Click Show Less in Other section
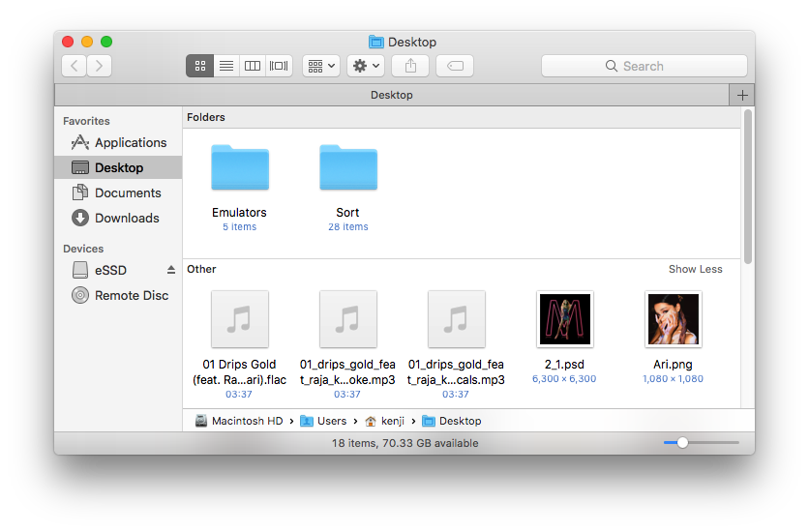The width and height of the screenshot is (809, 532). [x=696, y=269]
